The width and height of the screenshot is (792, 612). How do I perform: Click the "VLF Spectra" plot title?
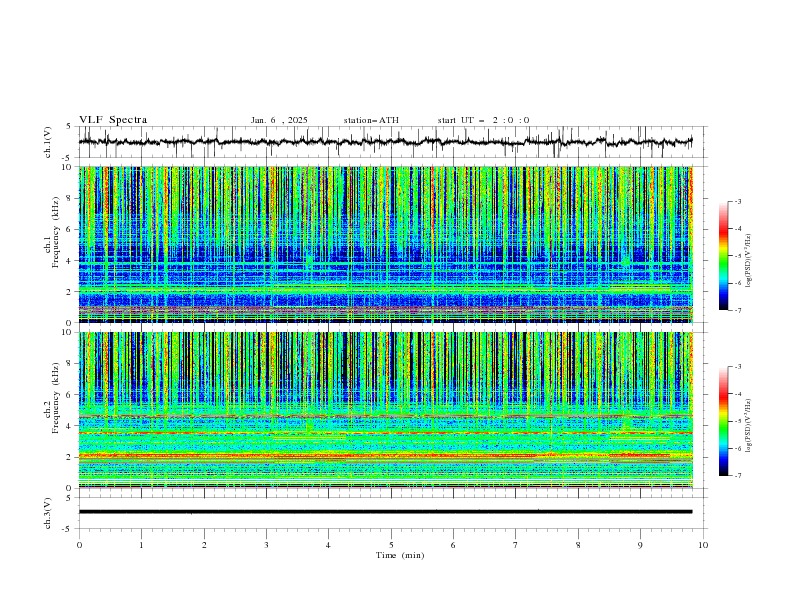[113, 120]
